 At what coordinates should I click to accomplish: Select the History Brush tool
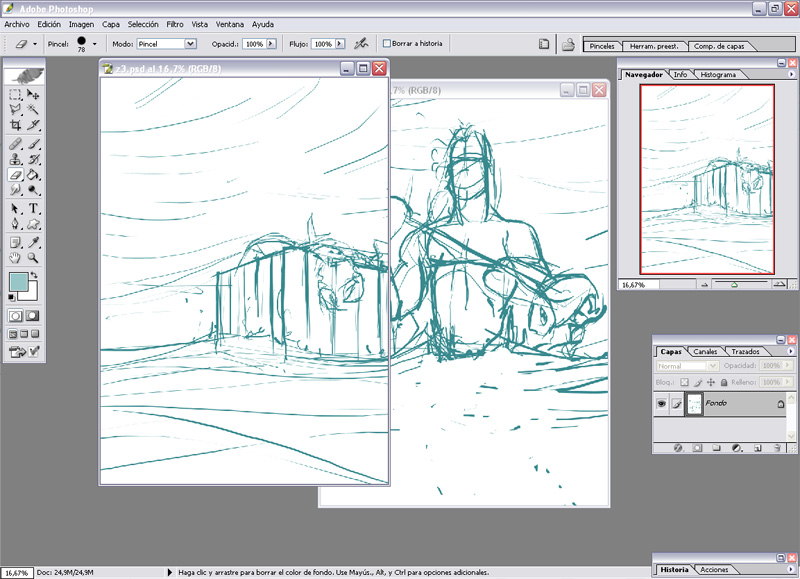33,159
